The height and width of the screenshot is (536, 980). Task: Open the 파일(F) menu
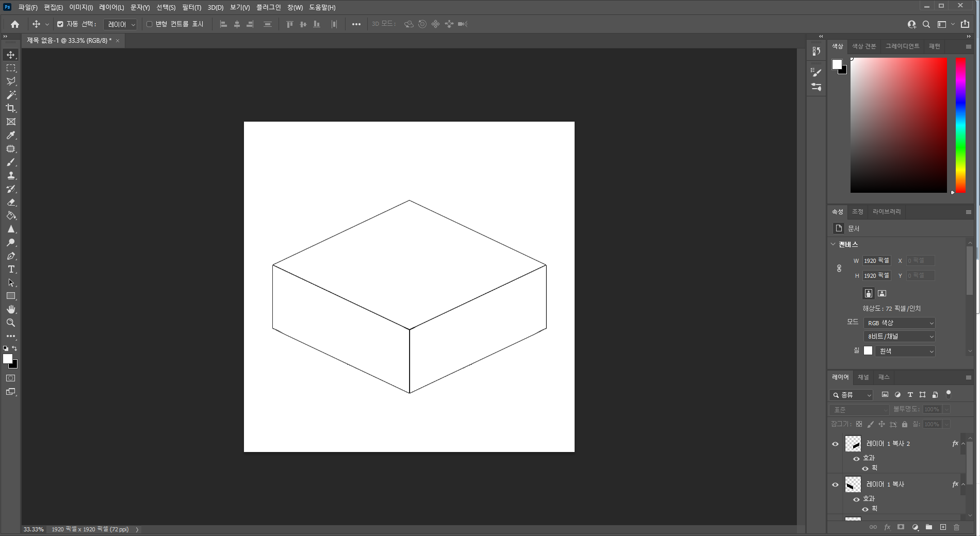tap(28, 7)
